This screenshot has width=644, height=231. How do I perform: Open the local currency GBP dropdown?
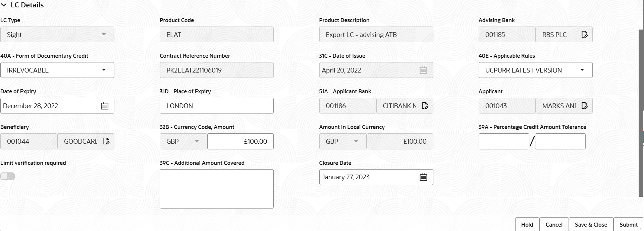tap(356, 141)
